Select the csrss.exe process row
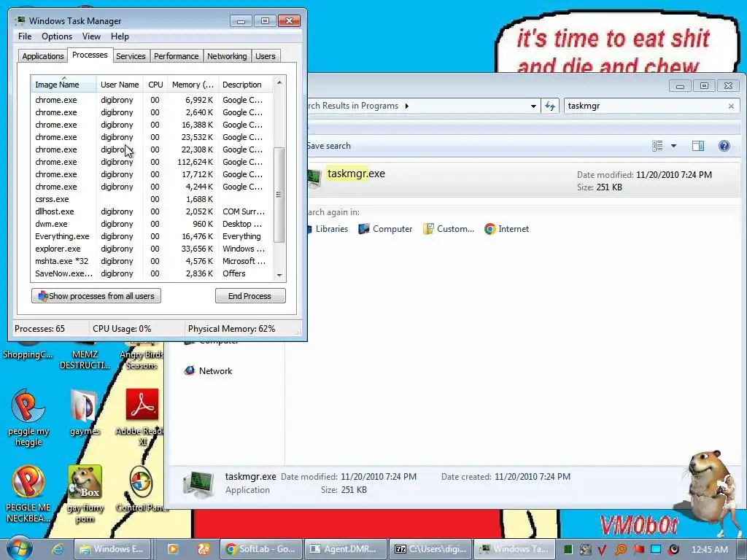The image size is (747, 560). tap(152, 199)
